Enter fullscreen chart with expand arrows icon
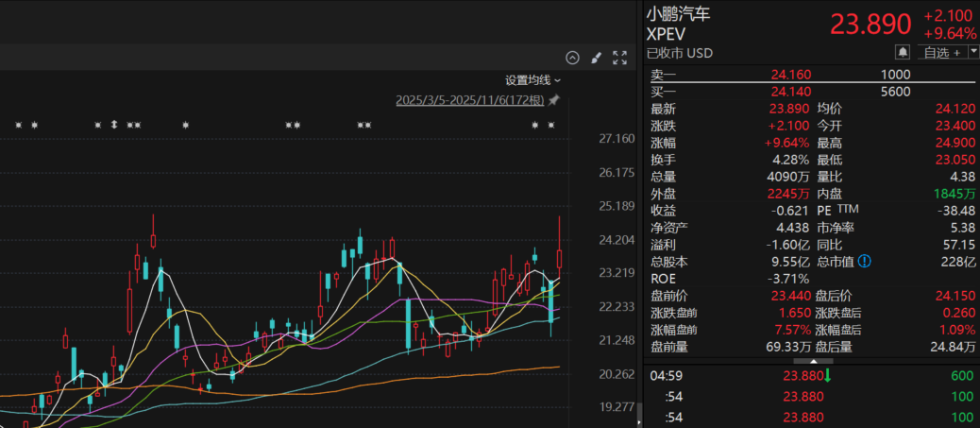This screenshot has width=980, height=428. click(620, 58)
